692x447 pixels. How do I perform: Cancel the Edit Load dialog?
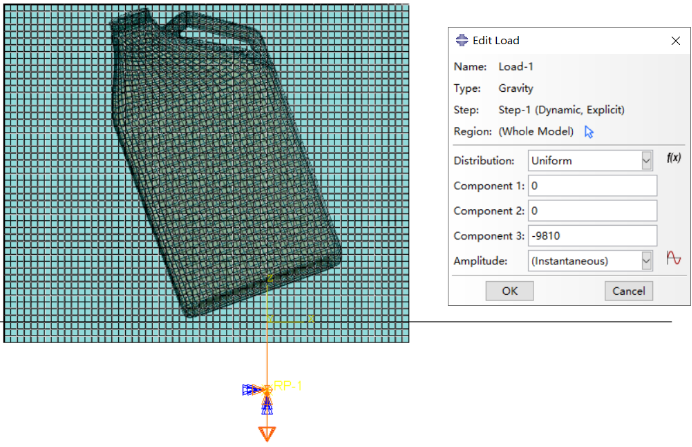(628, 291)
